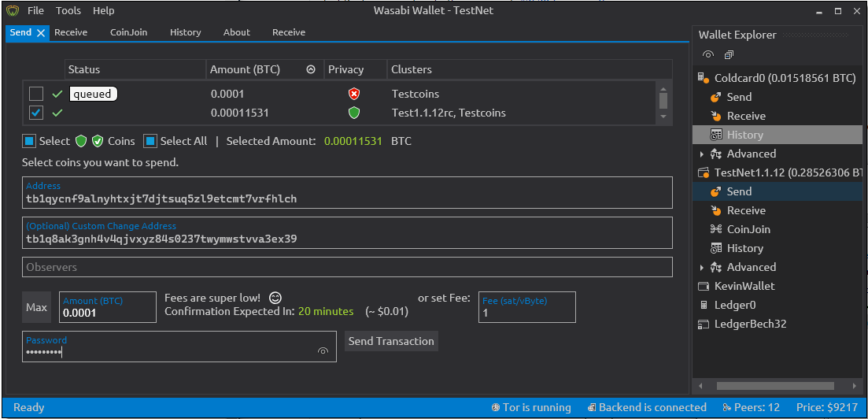868x419 pixels.
Task: Switch to the History tab
Action: (x=186, y=32)
